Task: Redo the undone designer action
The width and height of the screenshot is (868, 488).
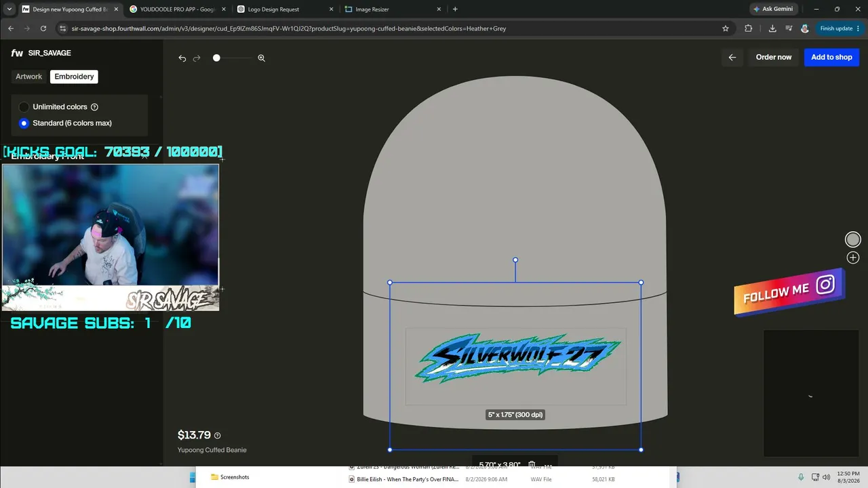Action: (x=197, y=58)
